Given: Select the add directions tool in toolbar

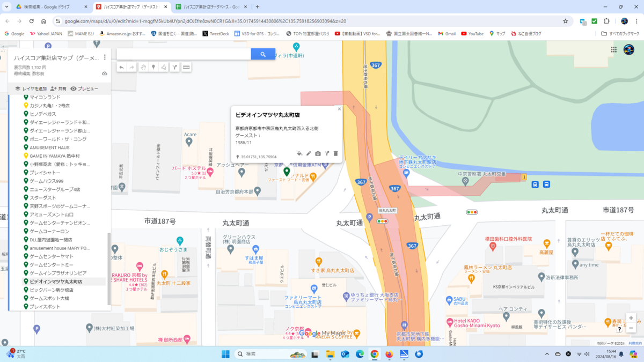Looking at the screenshot, I should pyautogui.click(x=175, y=68).
